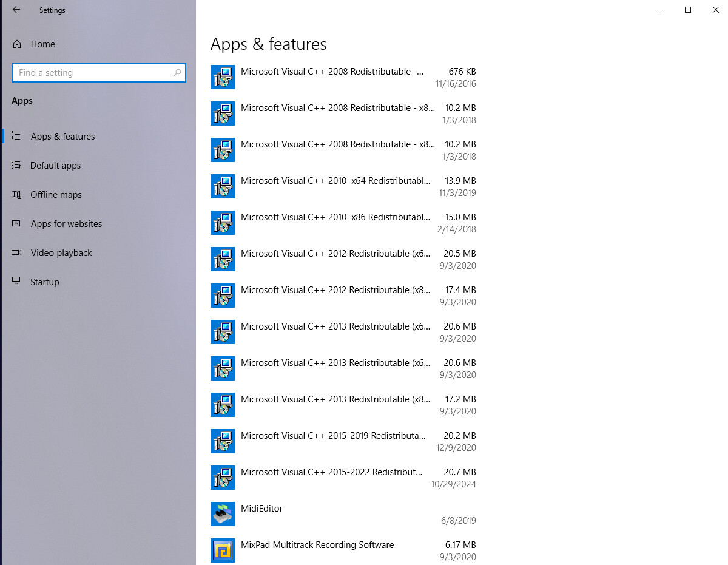Click the 6/8/2019 install date
This screenshot has width=728, height=565.
click(459, 521)
